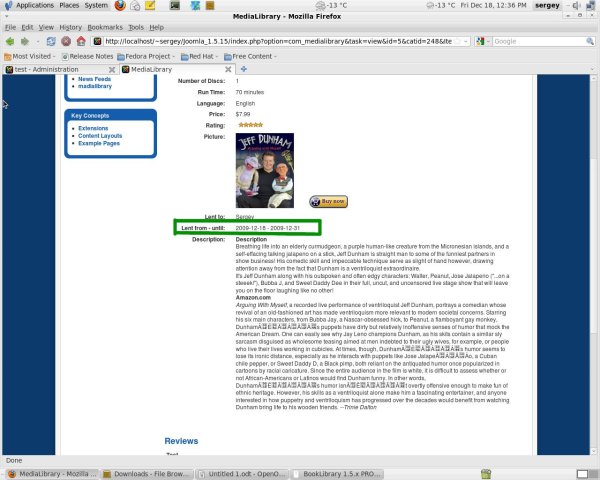Open the View menu
Viewport: 600px width, 480px height.
coord(46,27)
